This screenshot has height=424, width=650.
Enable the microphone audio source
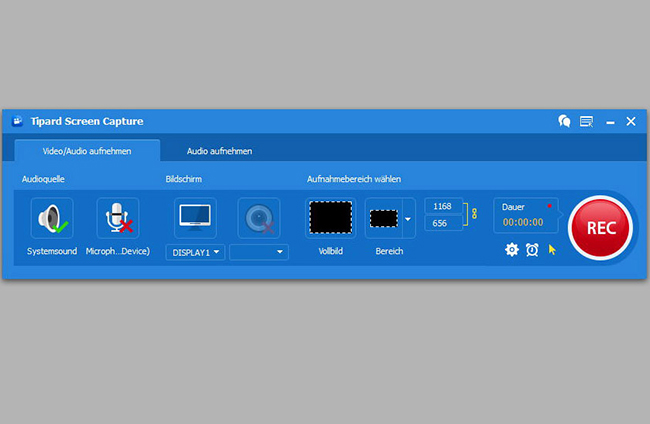(117, 218)
